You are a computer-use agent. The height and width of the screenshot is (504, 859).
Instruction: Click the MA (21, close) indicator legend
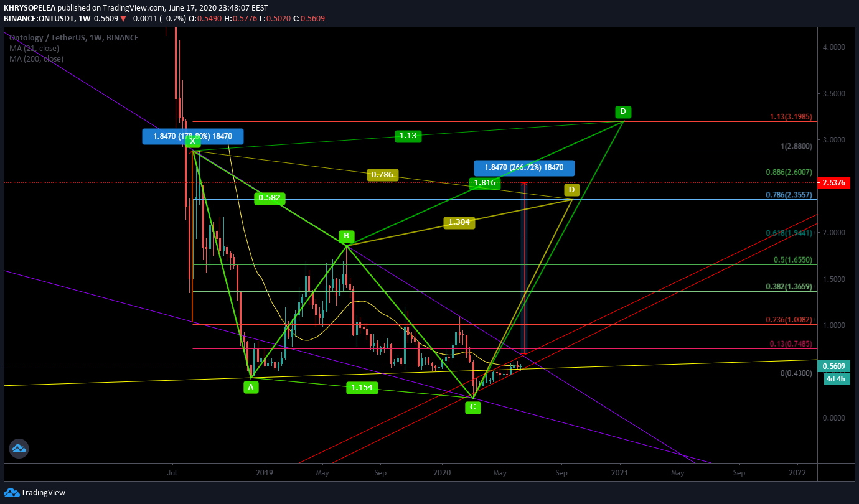34,48
